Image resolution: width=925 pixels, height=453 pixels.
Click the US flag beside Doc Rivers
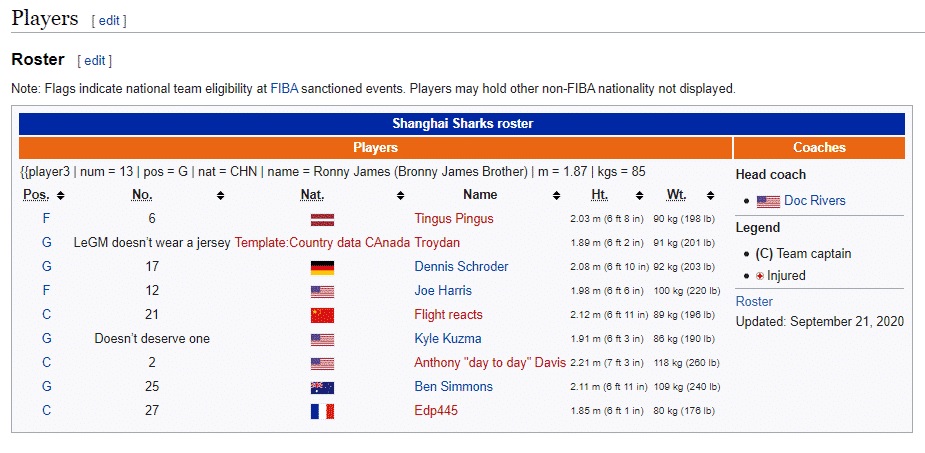tap(768, 202)
